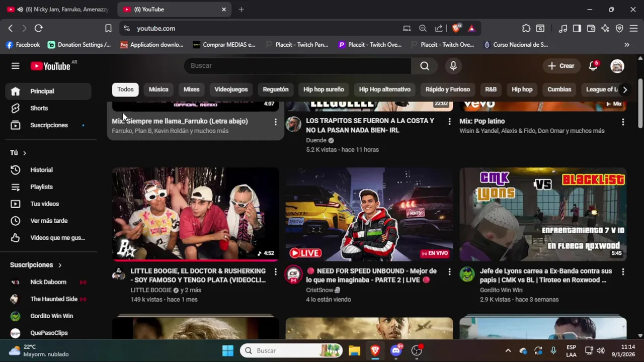Select the R&B filter chip
Viewport: 644px width, 362px height.
click(x=491, y=89)
